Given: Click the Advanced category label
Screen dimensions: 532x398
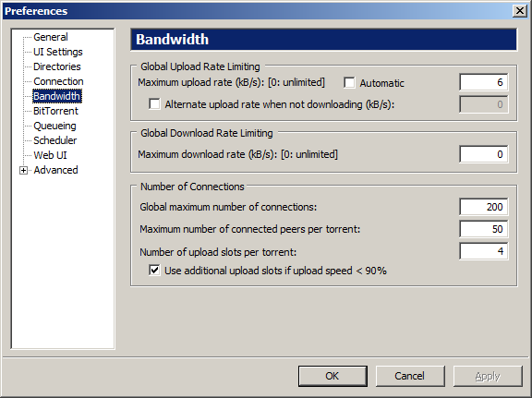Looking at the screenshot, I should [x=55, y=170].
